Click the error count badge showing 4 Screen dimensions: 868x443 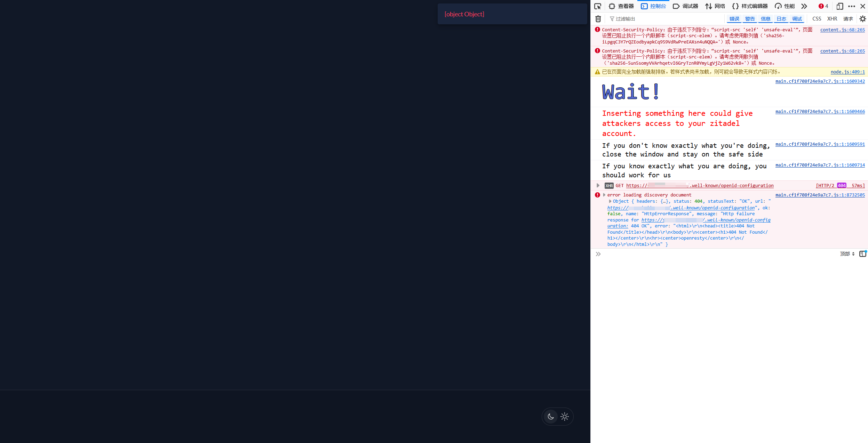point(822,6)
